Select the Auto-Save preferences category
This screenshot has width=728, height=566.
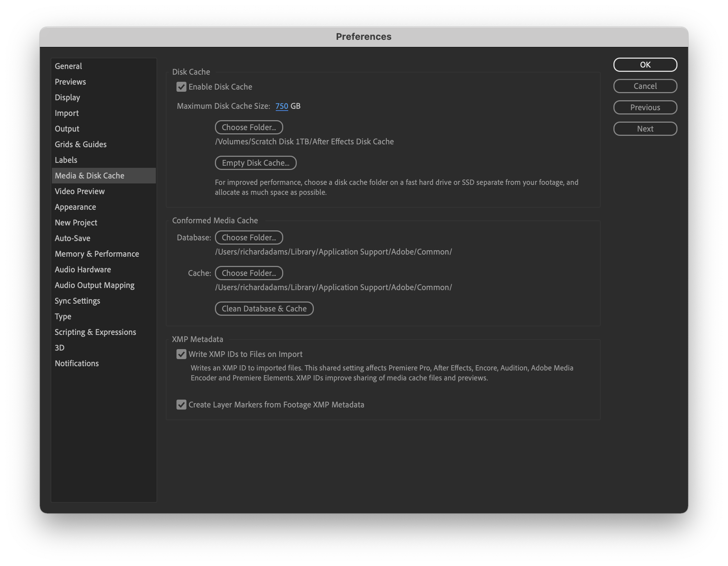point(73,238)
